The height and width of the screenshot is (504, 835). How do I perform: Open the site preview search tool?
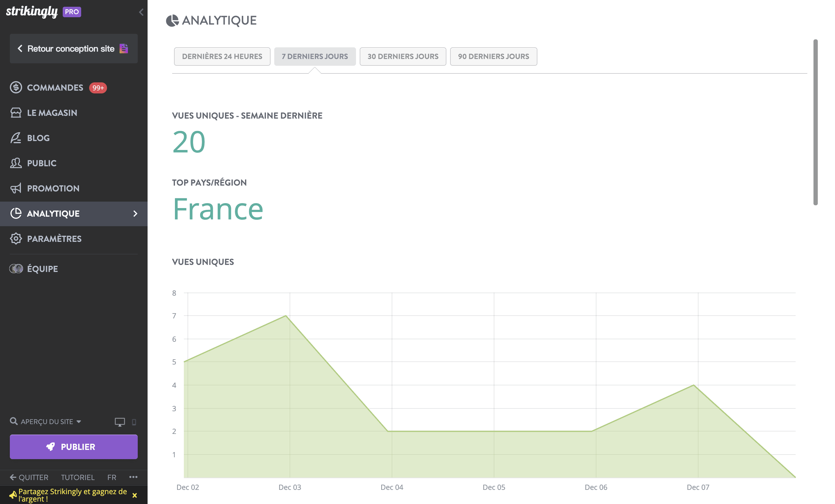click(14, 421)
